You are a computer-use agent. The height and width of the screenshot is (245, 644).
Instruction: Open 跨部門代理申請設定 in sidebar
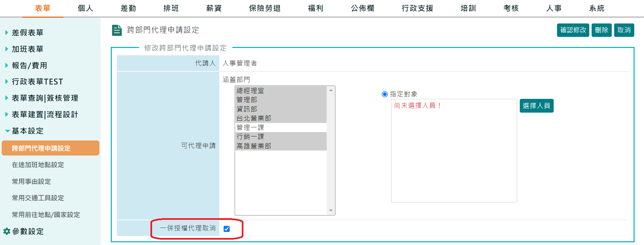(50, 148)
